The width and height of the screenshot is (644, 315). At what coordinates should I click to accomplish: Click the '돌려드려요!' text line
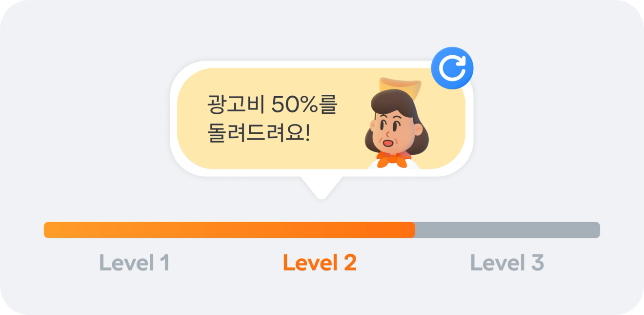pyautogui.click(x=259, y=132)
